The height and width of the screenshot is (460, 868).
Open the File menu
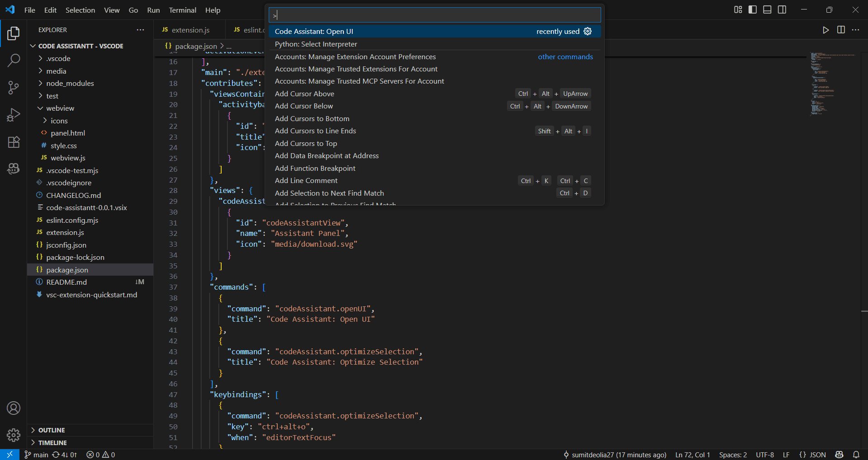[30, 10]
